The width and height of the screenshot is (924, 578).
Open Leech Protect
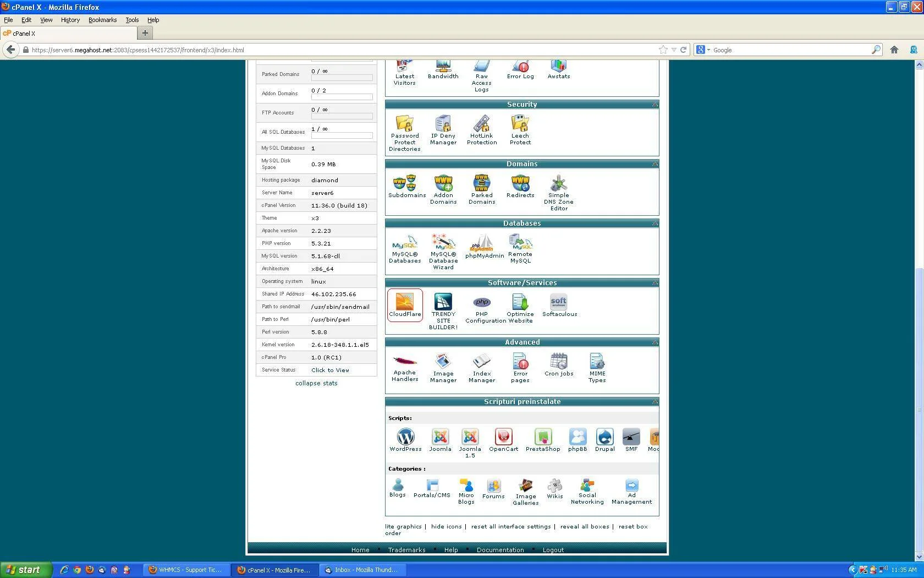[520, 130]
